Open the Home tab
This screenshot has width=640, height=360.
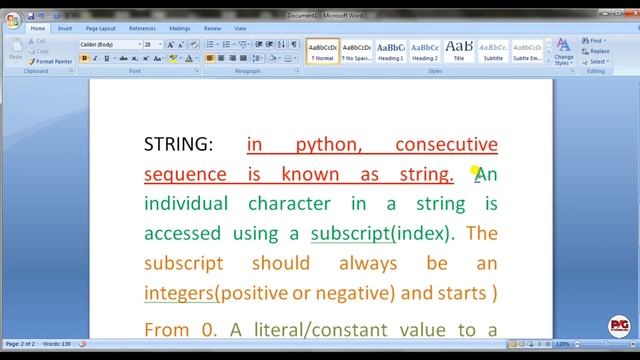coord(38,29)
